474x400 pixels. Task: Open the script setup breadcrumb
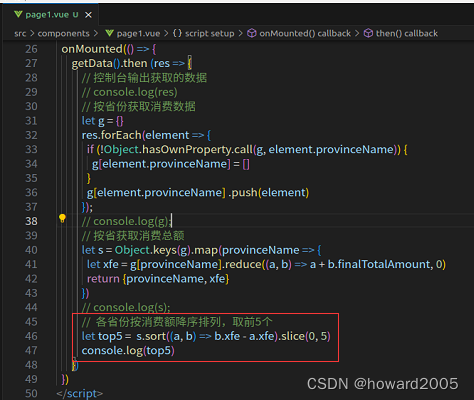coord(209,33)
